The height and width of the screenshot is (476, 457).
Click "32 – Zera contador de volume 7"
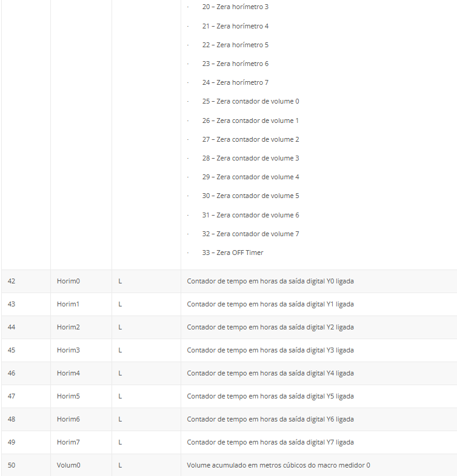click(250, 234)
